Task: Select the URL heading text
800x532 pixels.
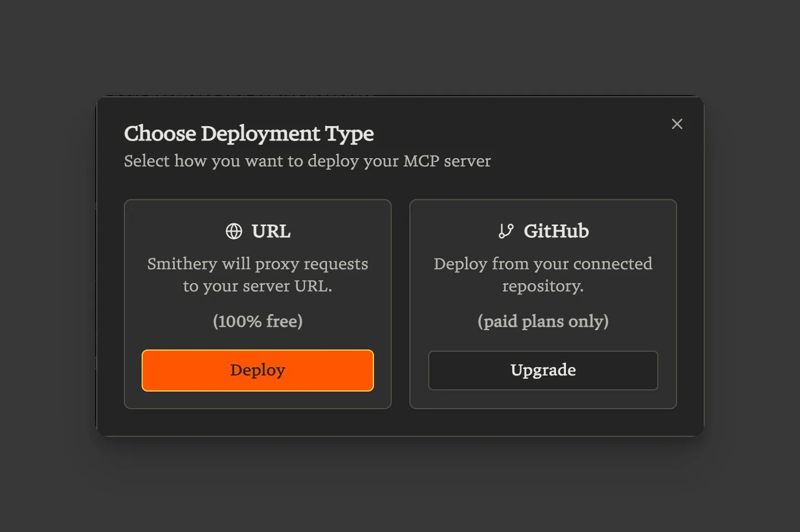Action: click(271, 231)
